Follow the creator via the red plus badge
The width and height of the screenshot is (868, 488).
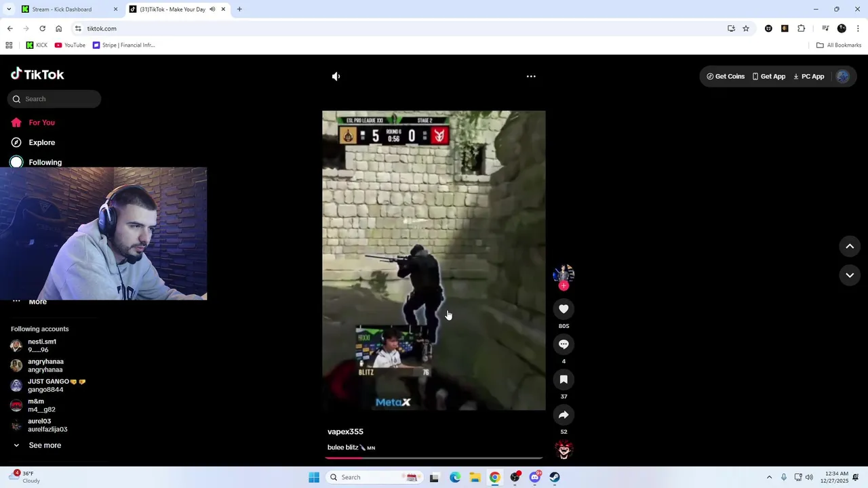tap(564, 286)
